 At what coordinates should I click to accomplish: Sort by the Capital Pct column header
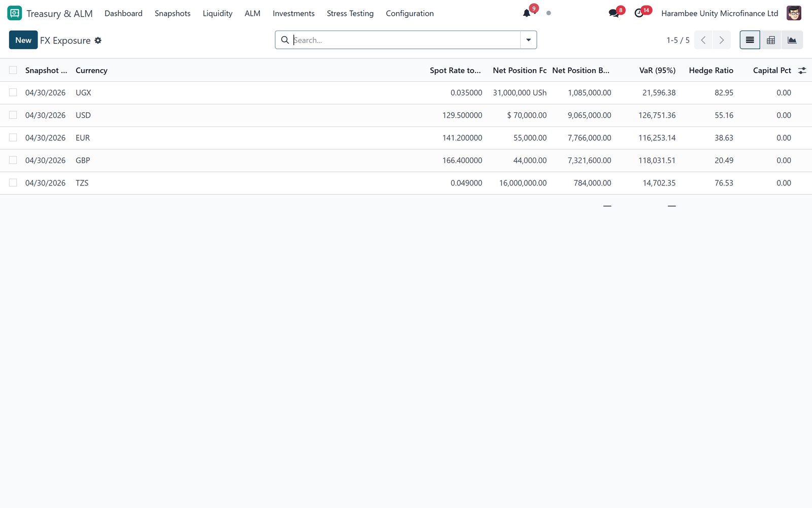(x=772, y=71)
